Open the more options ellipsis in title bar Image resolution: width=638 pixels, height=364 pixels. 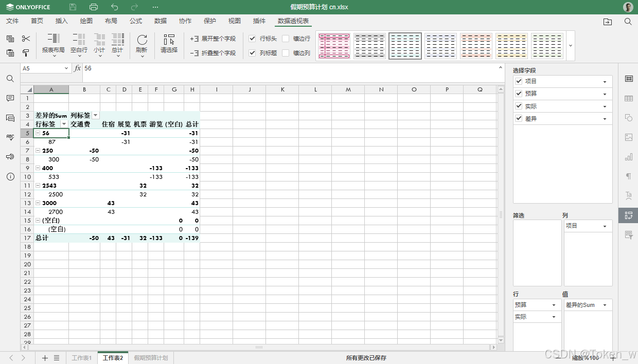(x=155, y=7)
